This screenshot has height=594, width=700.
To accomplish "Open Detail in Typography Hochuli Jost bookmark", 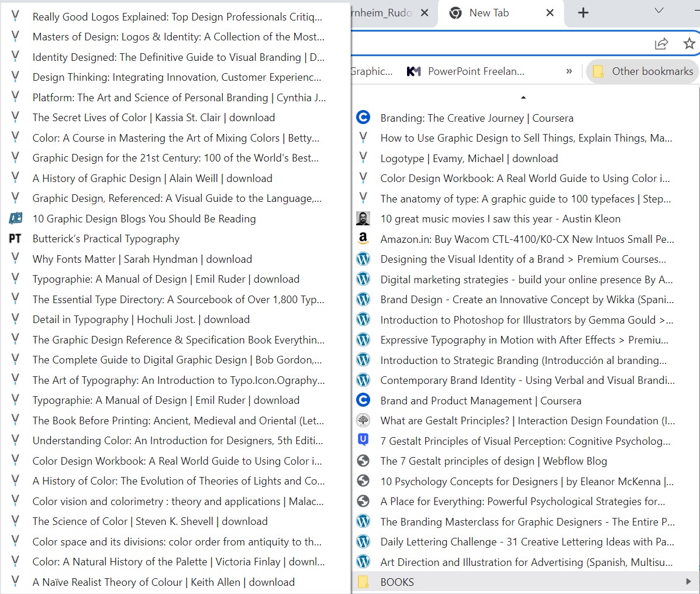I will 175,320.
